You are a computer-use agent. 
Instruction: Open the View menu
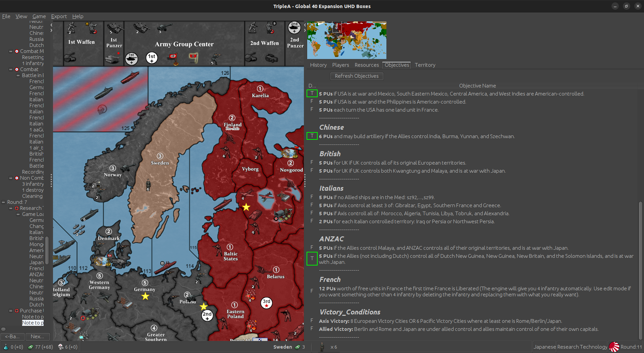click(x=21, y=16)
